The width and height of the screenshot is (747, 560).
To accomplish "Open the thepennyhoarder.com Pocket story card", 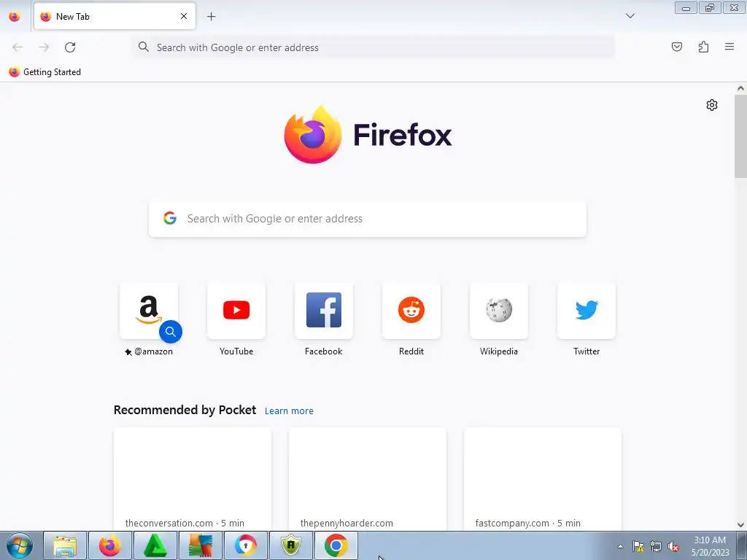I will [368, 478].
